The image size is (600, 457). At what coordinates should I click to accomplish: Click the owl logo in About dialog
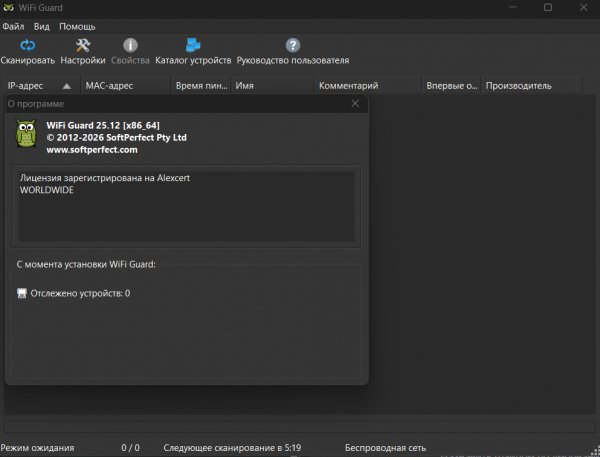(x=26, y=134)
